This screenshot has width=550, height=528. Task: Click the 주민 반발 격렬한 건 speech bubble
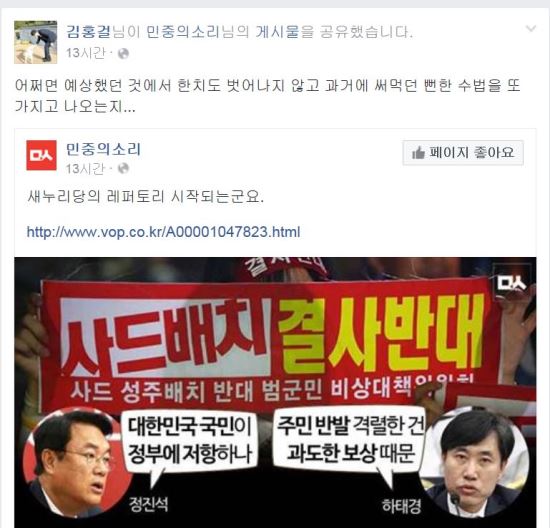(x=350, y=439)
